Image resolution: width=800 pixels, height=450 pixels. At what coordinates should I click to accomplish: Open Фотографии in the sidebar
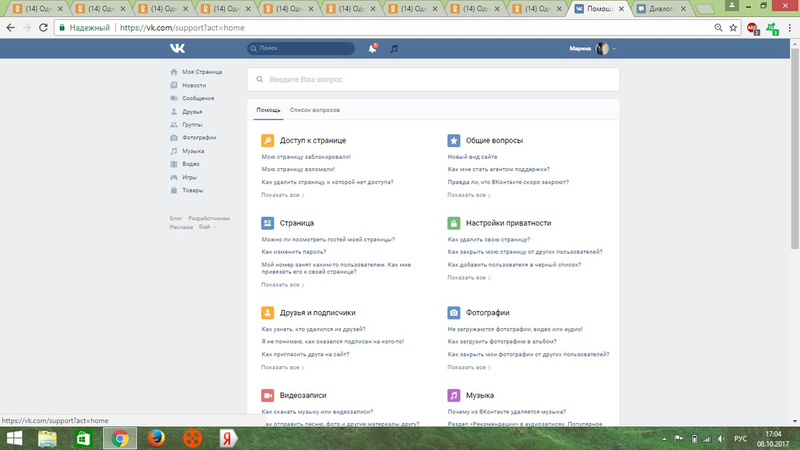(x=199, y=137)
